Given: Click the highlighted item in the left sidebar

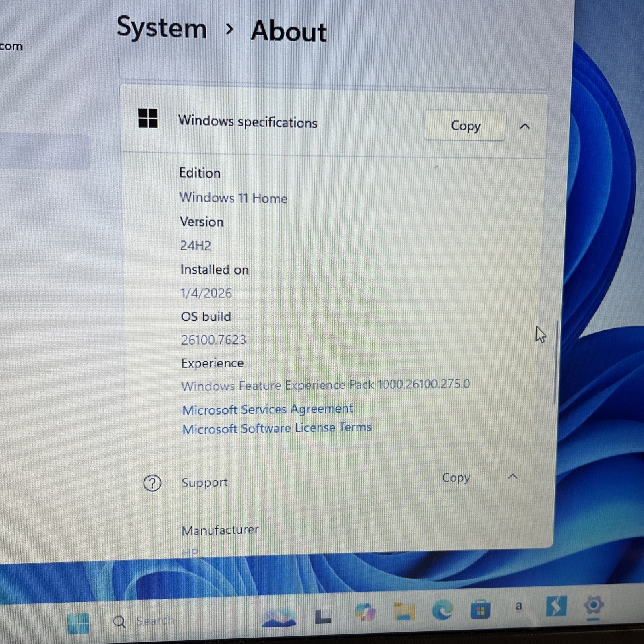Looking at the screenshot, I should (x=44, y=152).
